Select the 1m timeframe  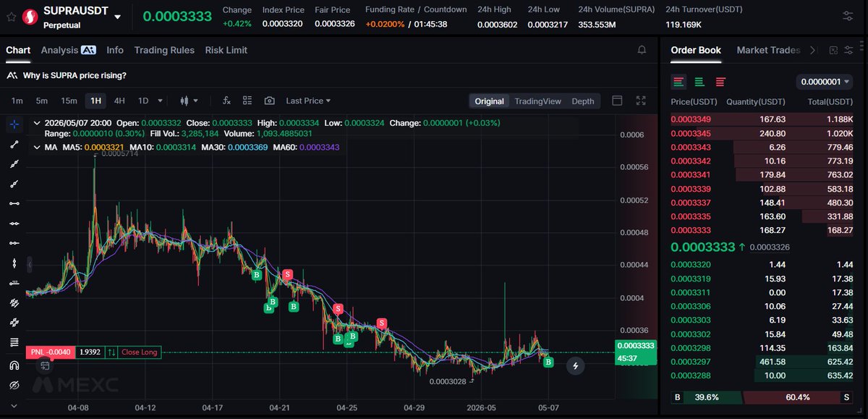click(17, 101)
